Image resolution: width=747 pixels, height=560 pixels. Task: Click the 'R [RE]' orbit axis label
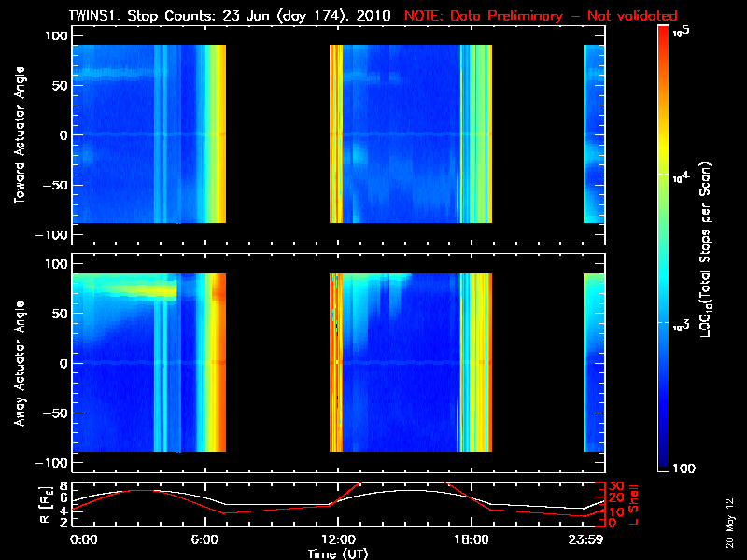click(44, 505)
